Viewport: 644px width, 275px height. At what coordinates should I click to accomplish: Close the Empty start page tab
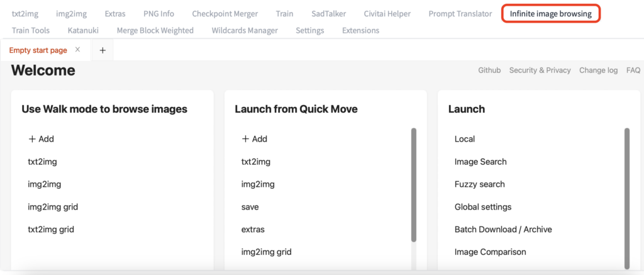point(77,50)
